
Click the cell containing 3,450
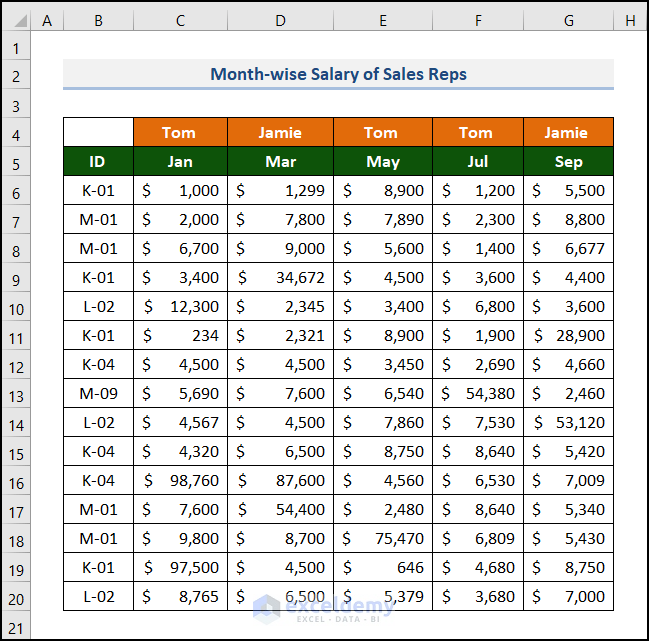383,364
